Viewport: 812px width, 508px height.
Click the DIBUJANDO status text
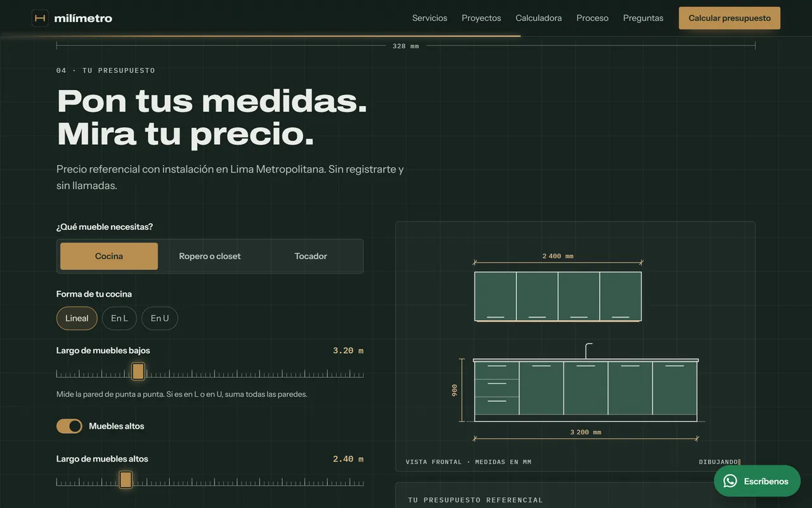[x=719, y=462]
